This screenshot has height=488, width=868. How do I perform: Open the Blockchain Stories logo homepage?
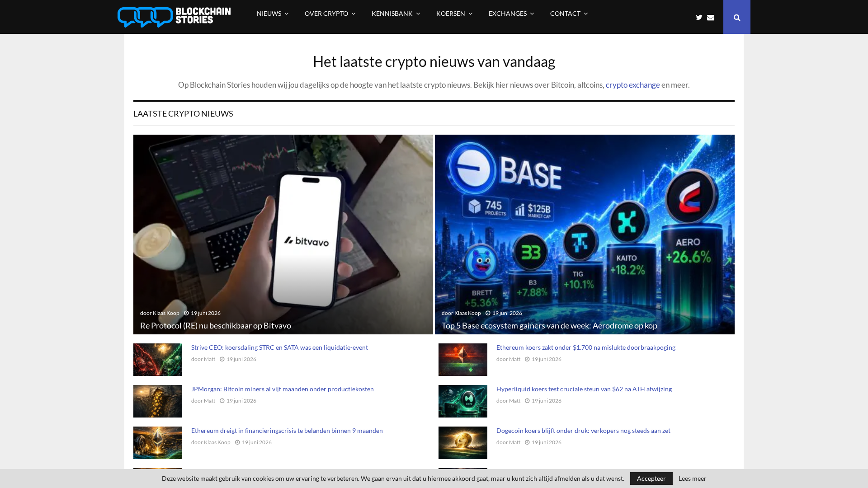174,17
